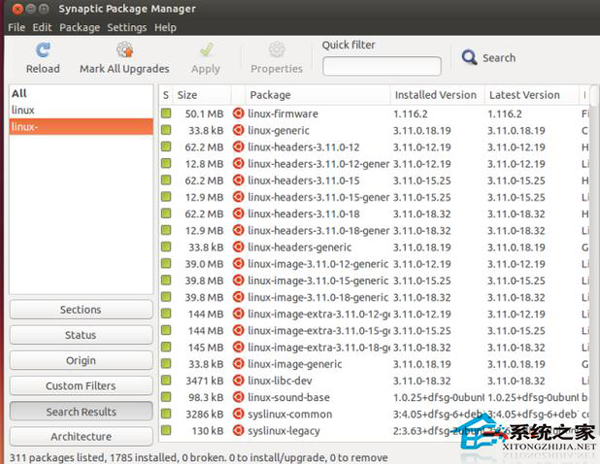Open the Settings menu
This screenshot has height=464, width=600.
pos(127,28)
